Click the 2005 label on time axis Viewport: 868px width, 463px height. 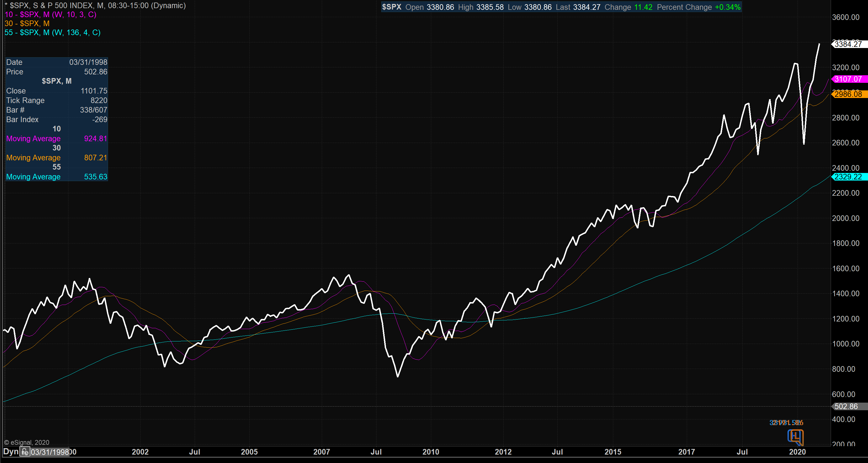249,452
